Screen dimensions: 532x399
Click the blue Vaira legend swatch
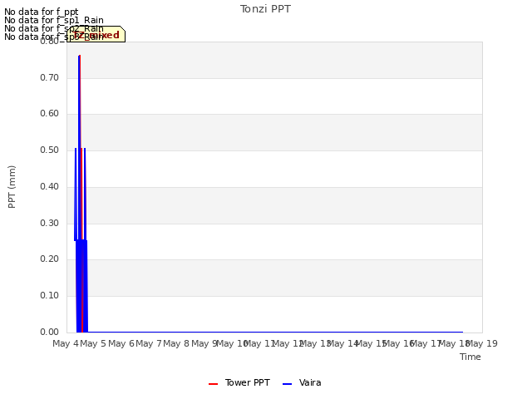(287, 384)
